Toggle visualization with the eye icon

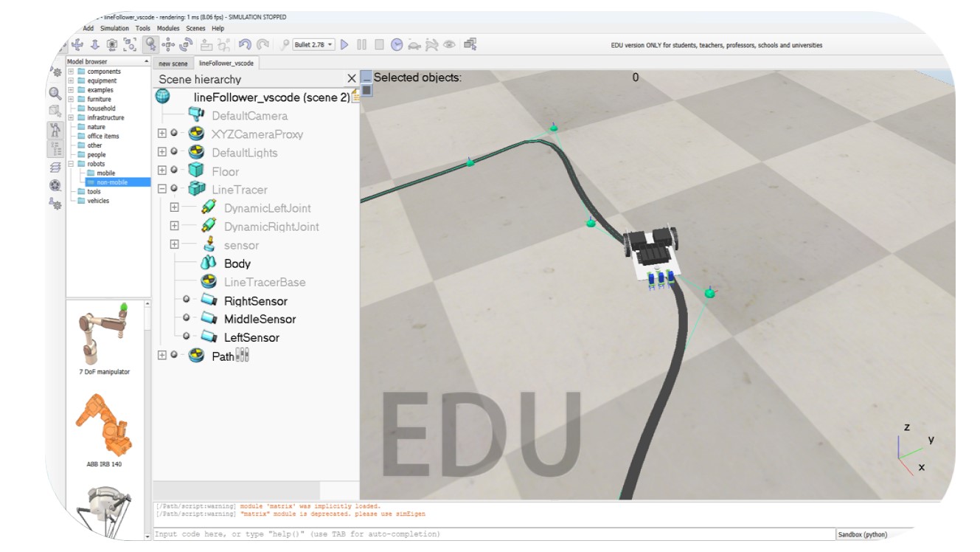click(449, 45)
